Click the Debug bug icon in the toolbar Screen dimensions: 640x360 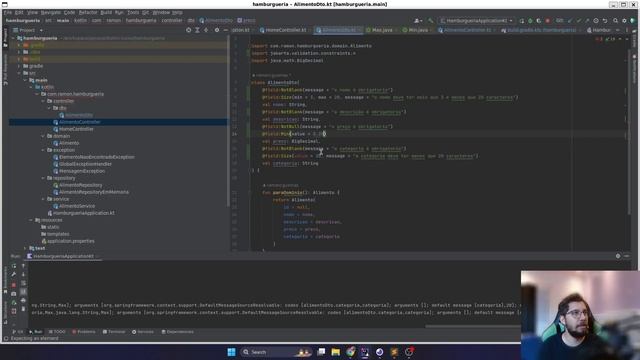click(530, 20)
